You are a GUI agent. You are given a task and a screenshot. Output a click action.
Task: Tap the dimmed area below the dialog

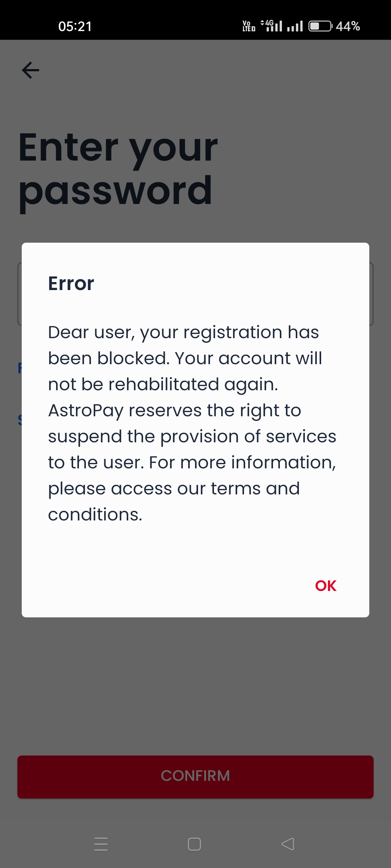(195, 684)
